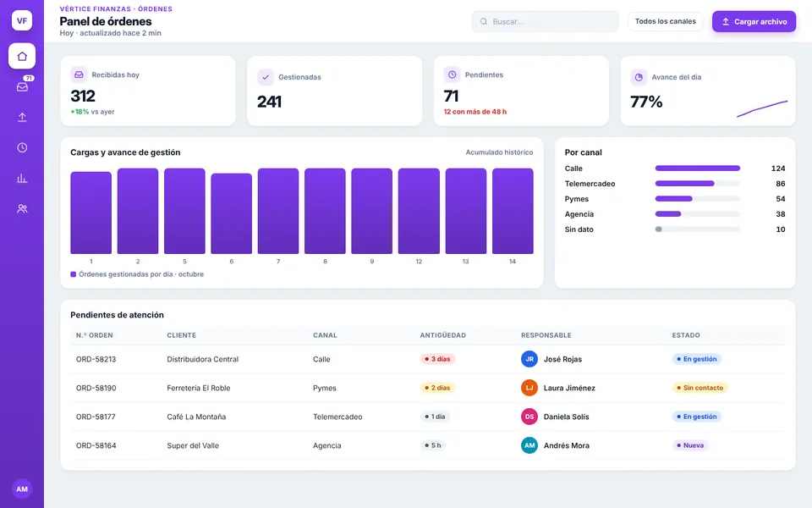The image size is (812, 508).
Task: Select order ORD-58164
Action: (x=96, y=445)
